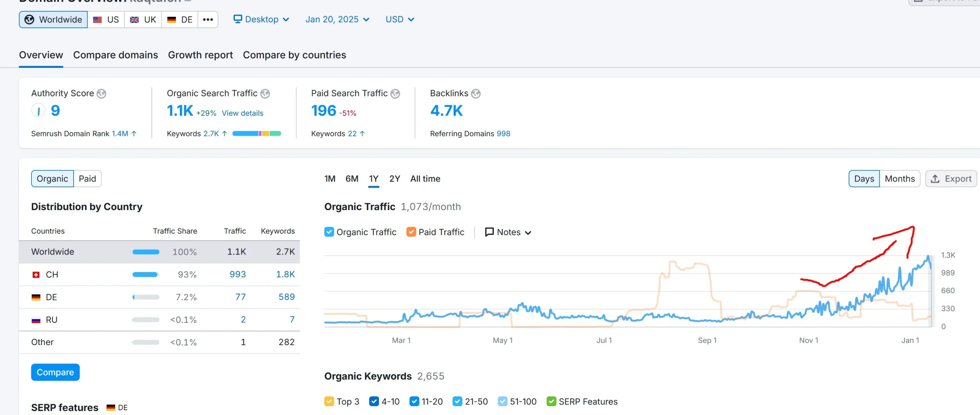This screenshot has width=980, height=415.
Task: Click Organic Search Traffic info icon
Action: 265,93
